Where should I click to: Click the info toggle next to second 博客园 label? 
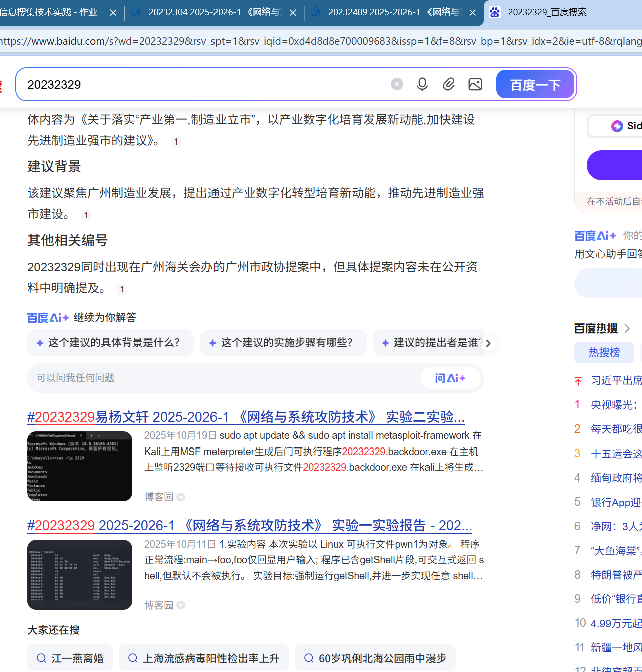tap(181, 605)
